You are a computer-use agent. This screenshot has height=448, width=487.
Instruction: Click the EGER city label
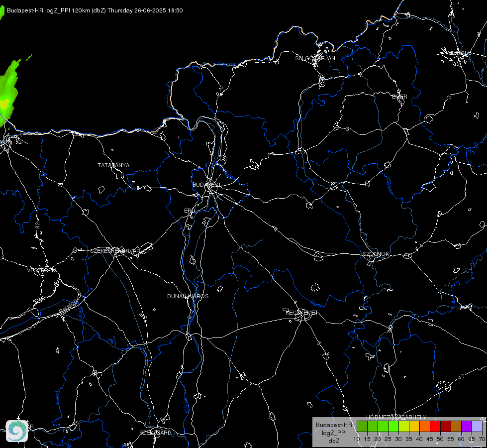399,97
